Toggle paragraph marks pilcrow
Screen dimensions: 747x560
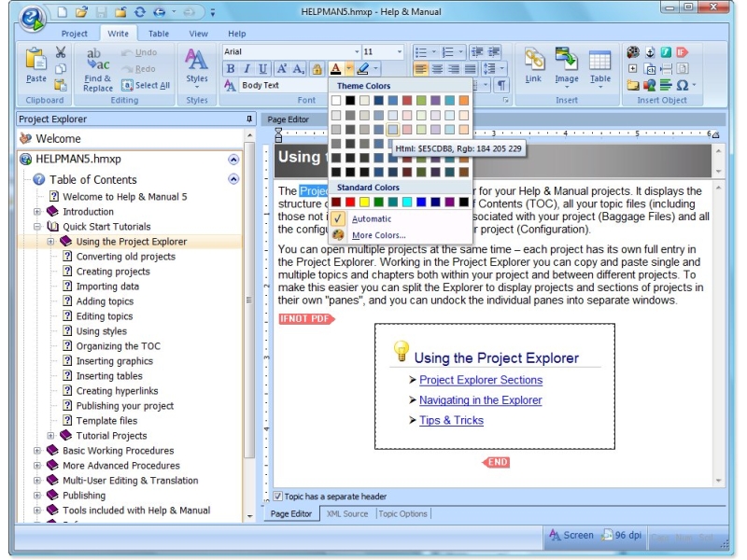coord(501,86)
